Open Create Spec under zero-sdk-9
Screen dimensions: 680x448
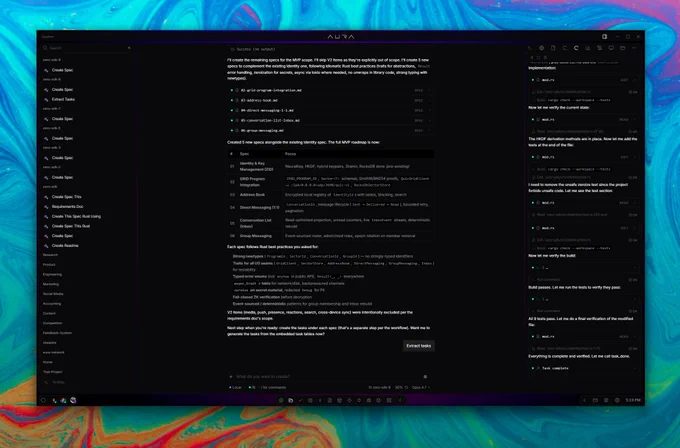click(x=62, y=70)
